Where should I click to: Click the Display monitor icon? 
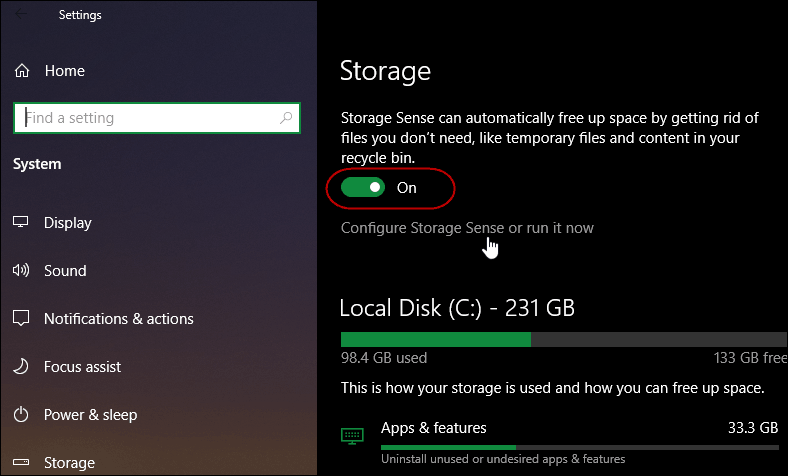[x=21, y=222]
